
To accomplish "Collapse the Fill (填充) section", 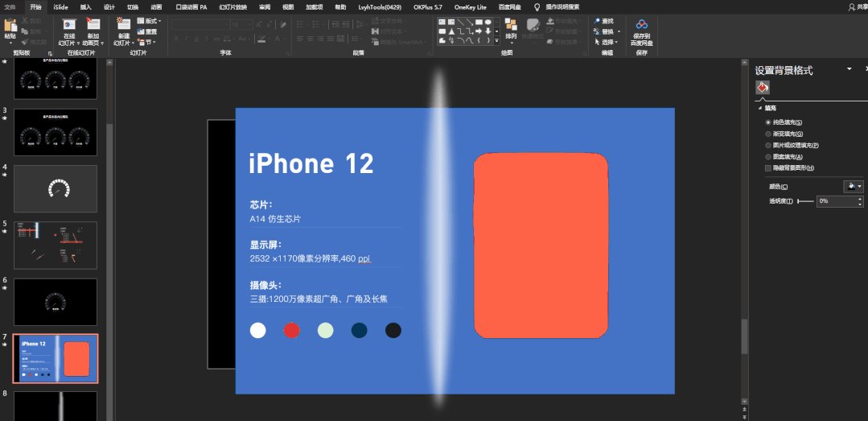I will point(761,108).
